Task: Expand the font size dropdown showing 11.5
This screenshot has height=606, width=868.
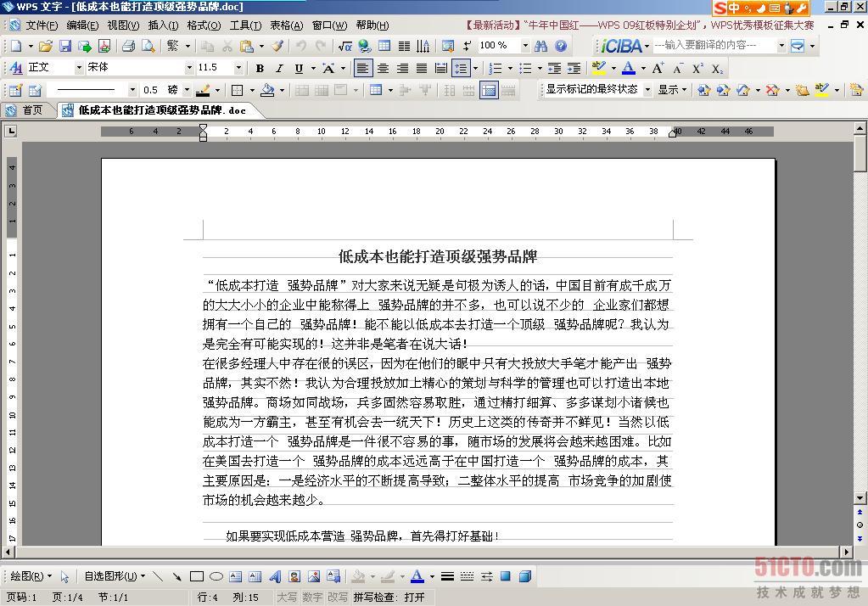Action: pos(238,68)
